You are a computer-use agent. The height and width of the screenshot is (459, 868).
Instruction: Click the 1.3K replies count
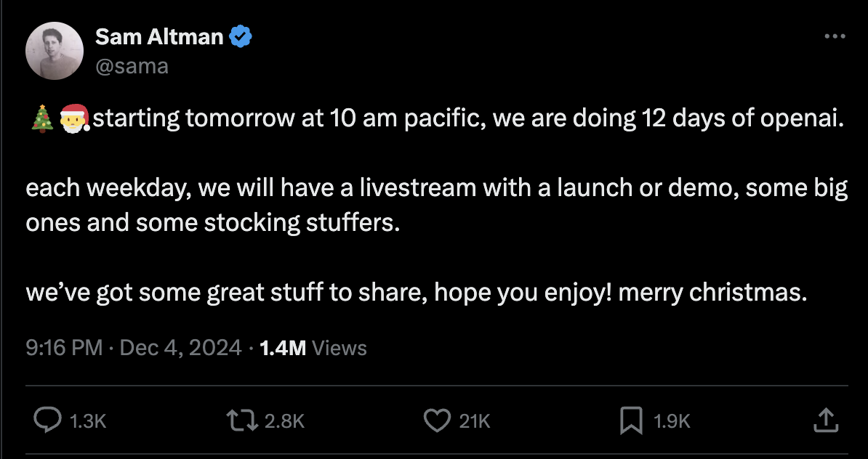tap(87, 421)
